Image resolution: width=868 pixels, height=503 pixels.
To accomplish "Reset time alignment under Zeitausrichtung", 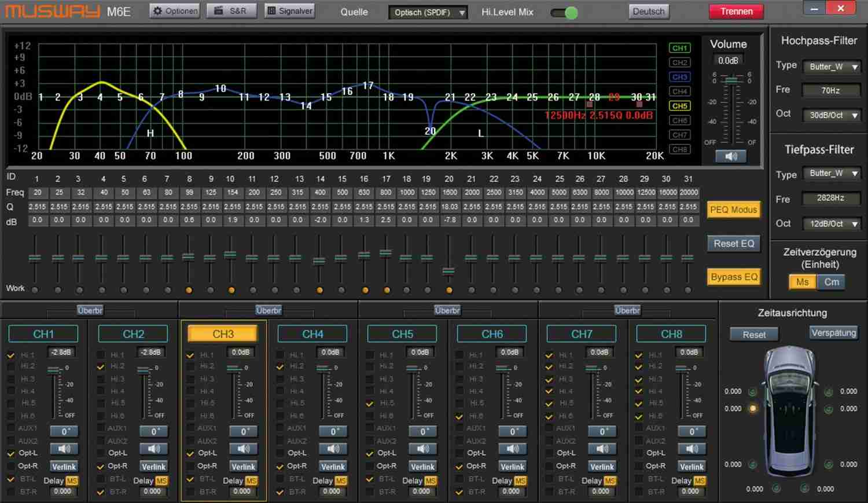I will 754,335.
